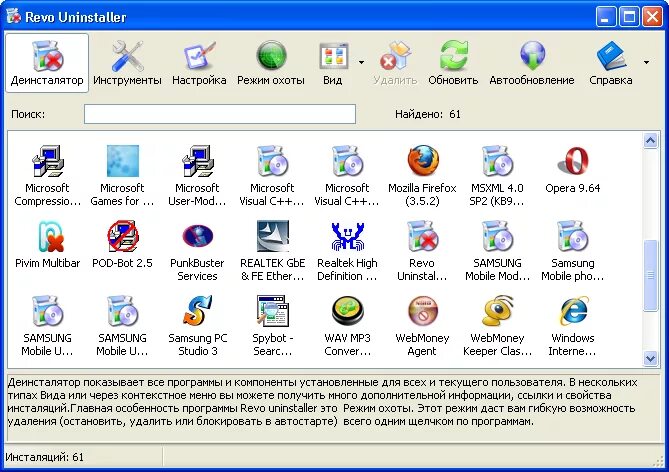Click the scrollbar up arrow
This screenshot has height=472, width=669.
650,140
